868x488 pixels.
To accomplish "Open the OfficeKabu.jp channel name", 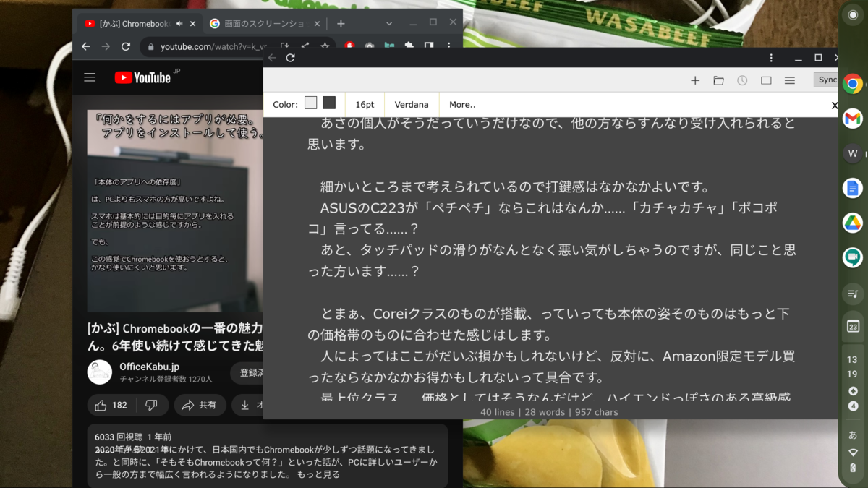I will coord(149,367).
